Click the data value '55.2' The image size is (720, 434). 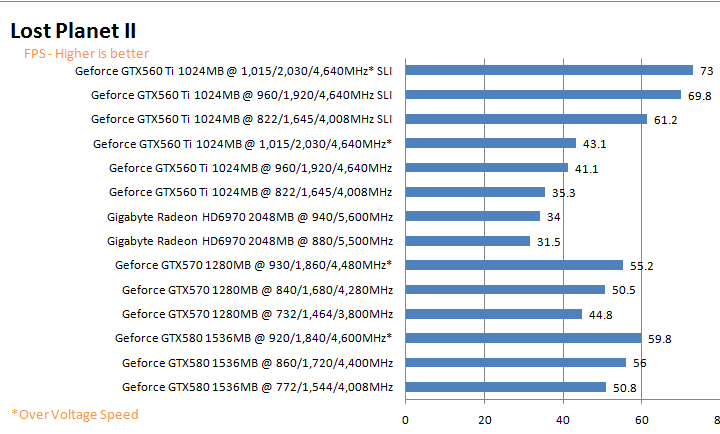pyautogui.click(x=641, y=266)
